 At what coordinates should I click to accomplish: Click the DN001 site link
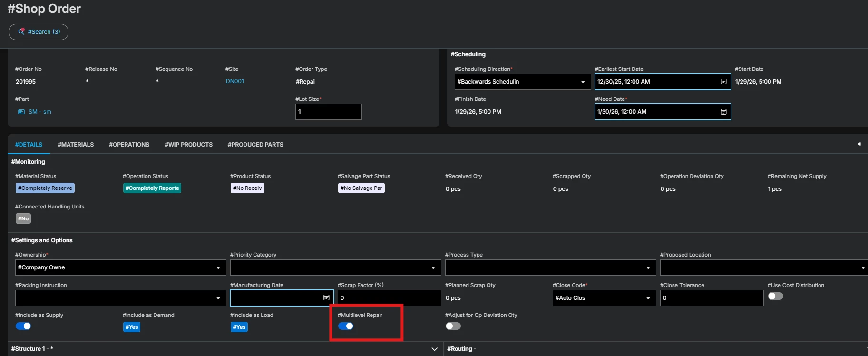pos(234,81)
